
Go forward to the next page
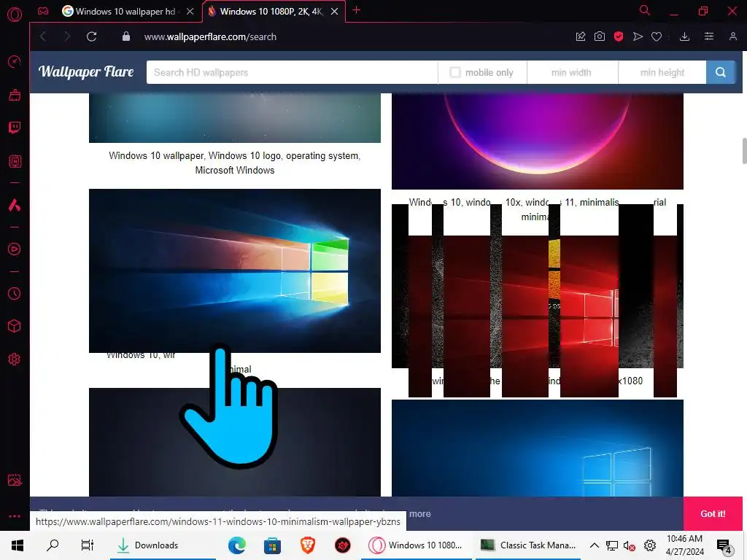tap(66, 36)
